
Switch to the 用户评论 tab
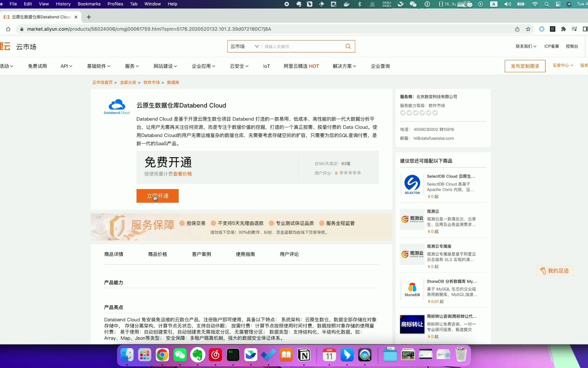pos(289,254)
